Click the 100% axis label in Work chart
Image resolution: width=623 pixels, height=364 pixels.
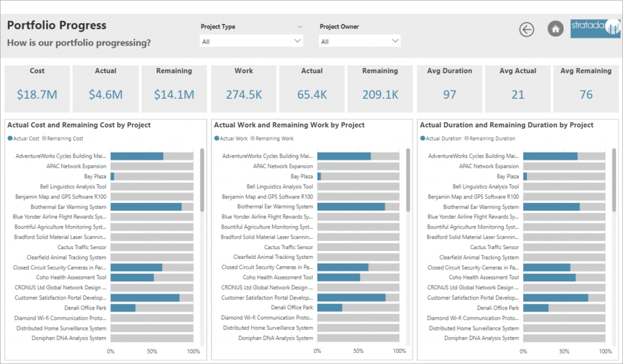pyautogui.click(x=399, y=351)
